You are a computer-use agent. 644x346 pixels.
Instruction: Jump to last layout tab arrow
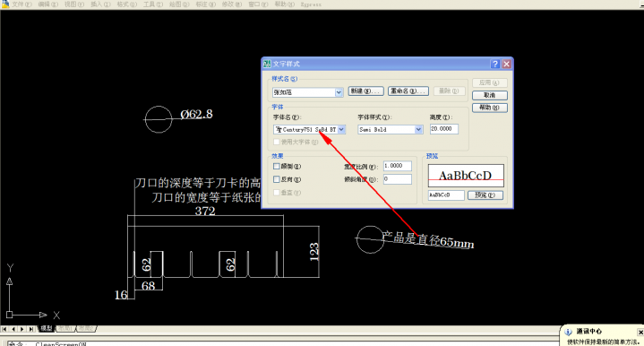(31, 329)
